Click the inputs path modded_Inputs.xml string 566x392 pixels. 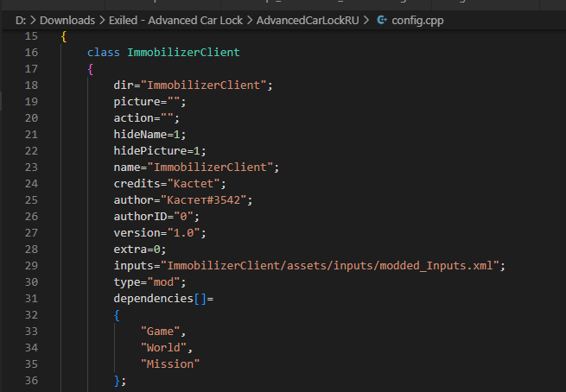pyautogui.click(x=330, y=266)
